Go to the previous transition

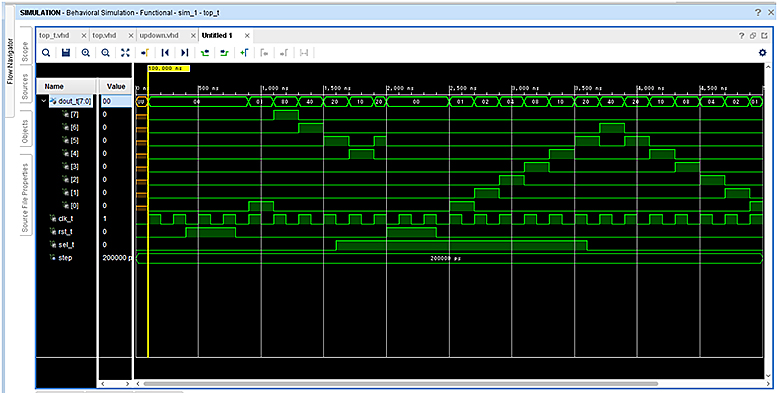204,53
